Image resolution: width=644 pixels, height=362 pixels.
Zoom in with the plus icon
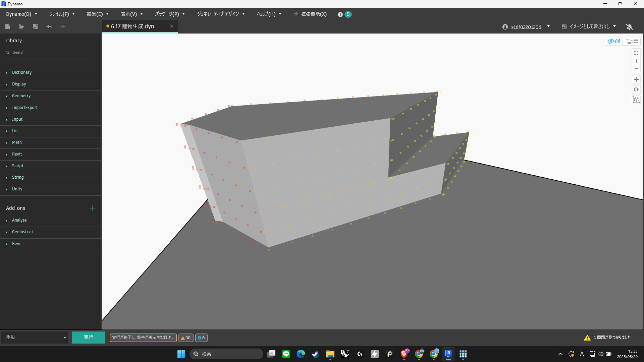point(636,61)
